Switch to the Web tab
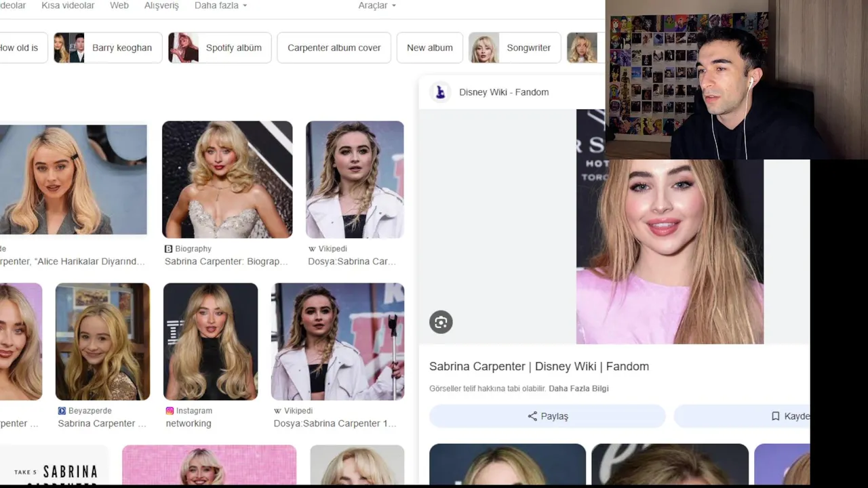This screenshot has height=488, width=868. click(119, 5)
